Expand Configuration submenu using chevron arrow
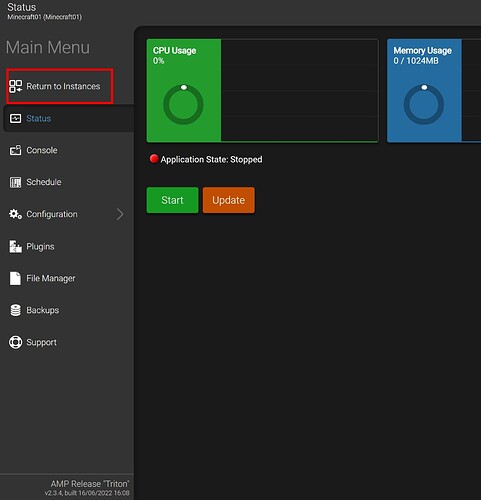481x500 pixels. 120,214
